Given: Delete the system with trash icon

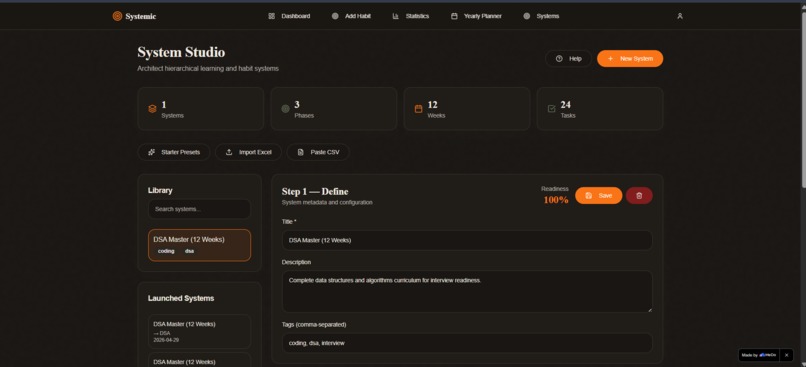Looking at the screenshot, I should 639,195.
